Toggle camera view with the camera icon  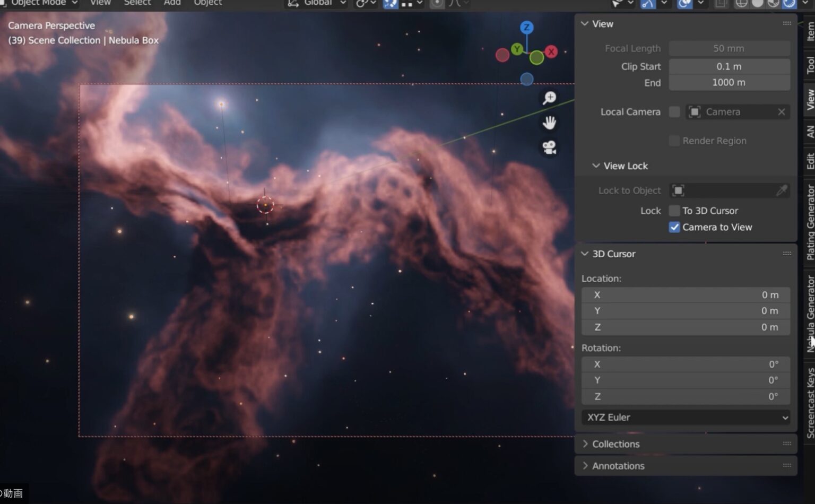point(549,148)
